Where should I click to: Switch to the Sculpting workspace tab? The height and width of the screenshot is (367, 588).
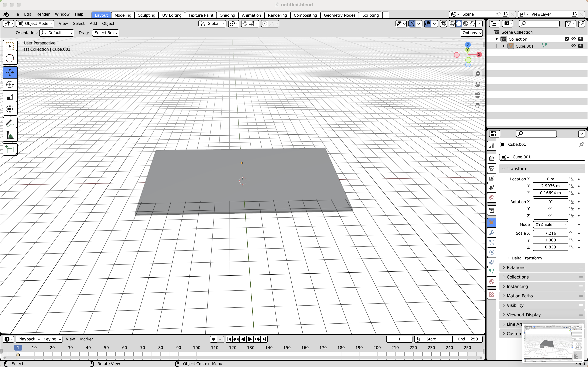click(x=147, y=15)
